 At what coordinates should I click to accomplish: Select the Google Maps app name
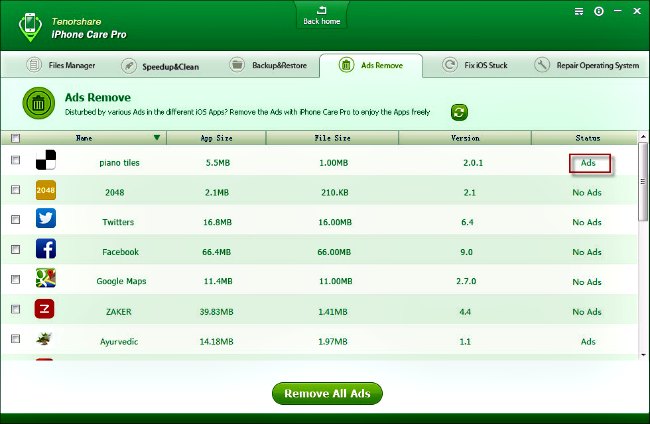click(x=121, y=281)
